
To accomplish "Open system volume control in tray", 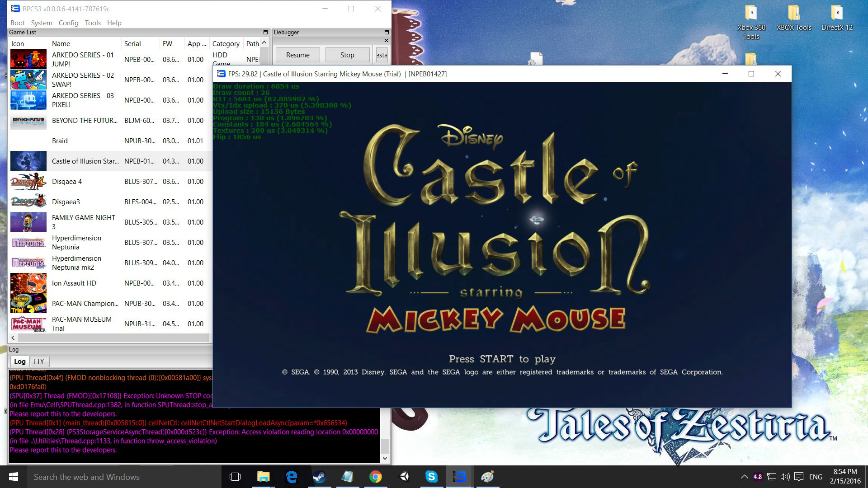I will [785, 477].
